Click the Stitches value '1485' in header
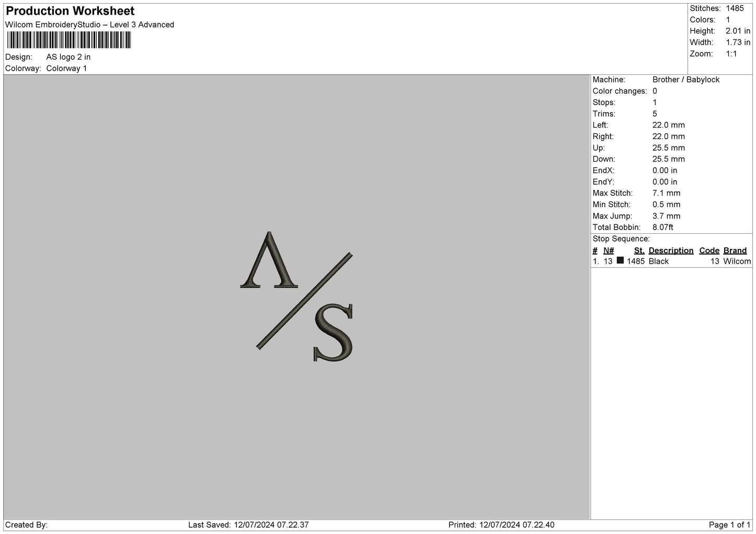This screenshot has height=534, width=756. tap(735, 8)
